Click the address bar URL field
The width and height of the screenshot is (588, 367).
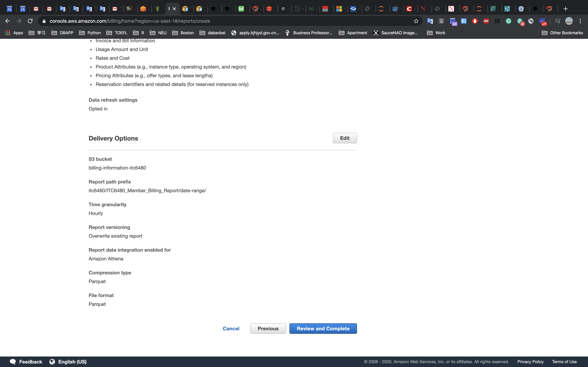(x=219, y=21)
